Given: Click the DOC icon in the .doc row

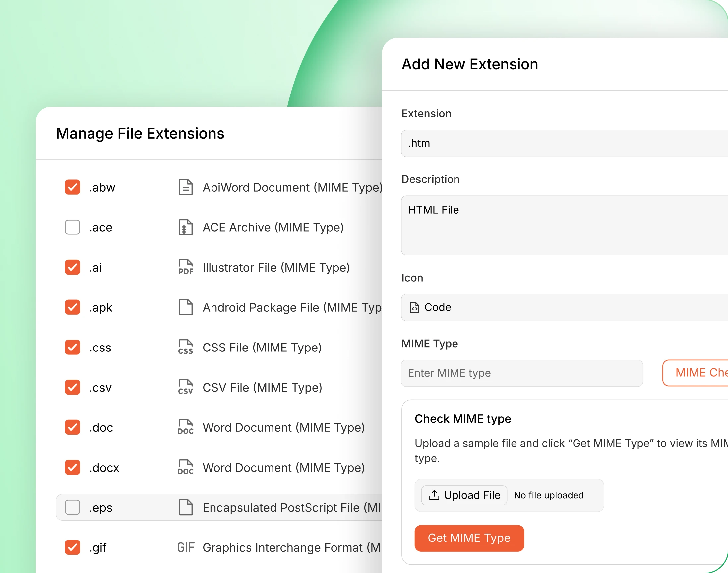Looking at the screenshot, I should (185, 427).
